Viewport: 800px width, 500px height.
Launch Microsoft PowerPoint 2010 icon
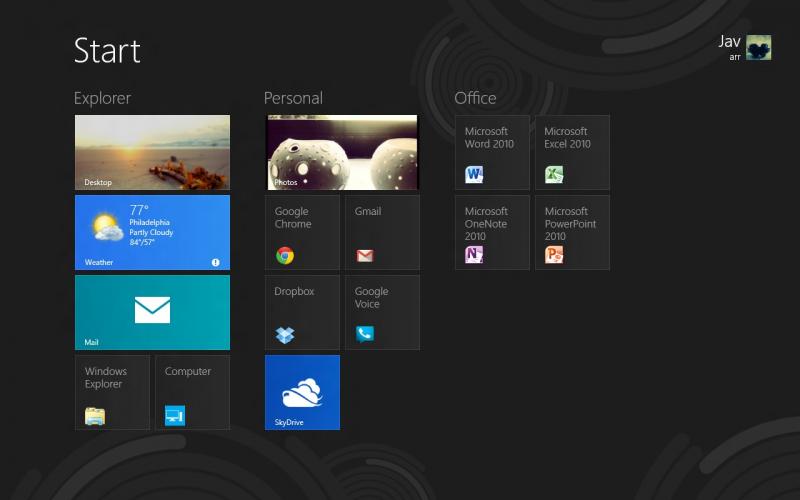554,254
